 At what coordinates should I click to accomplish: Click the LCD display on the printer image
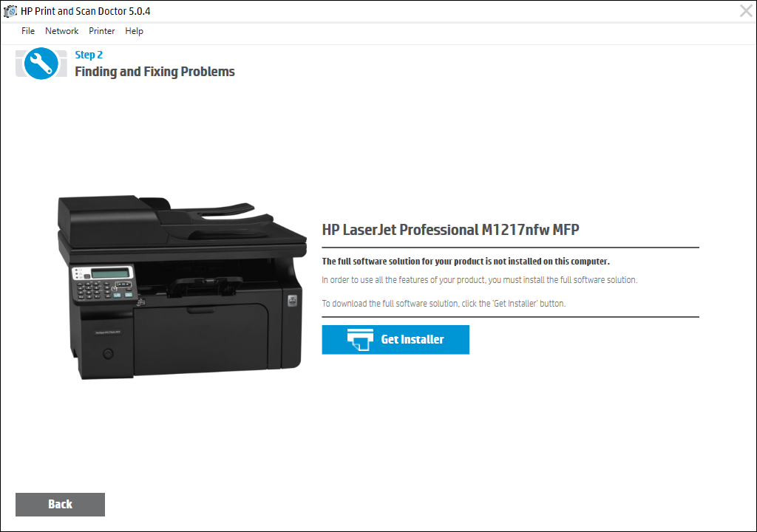(111, 273)
